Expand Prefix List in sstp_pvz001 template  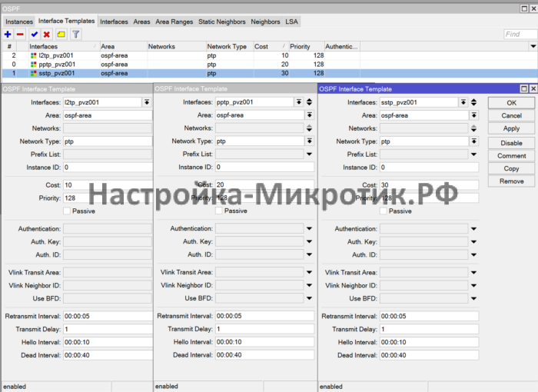click(474, 154)
